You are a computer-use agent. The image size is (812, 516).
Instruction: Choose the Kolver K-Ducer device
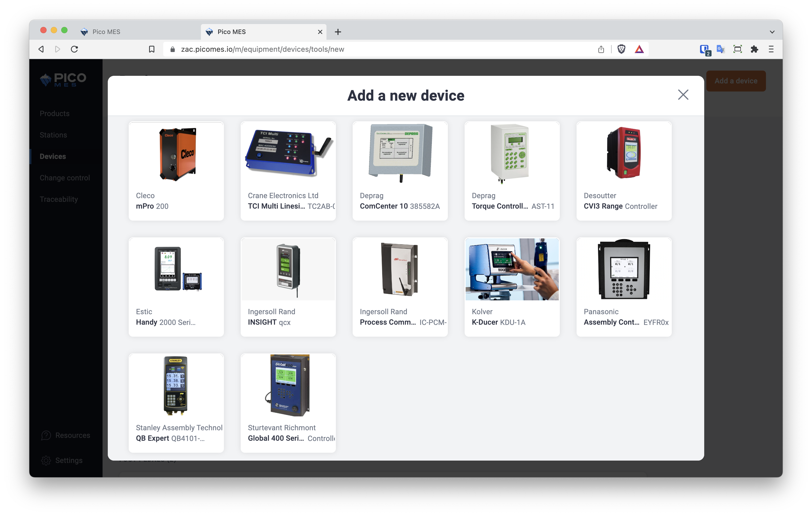click(512, 287)
